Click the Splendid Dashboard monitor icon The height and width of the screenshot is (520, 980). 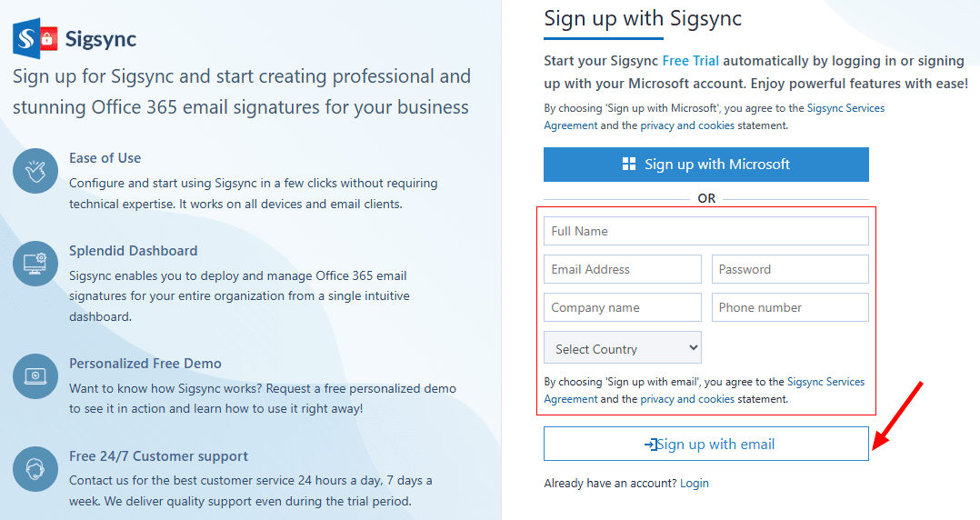point(35,264)
